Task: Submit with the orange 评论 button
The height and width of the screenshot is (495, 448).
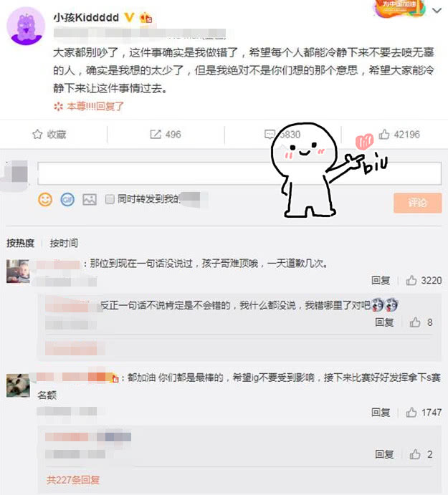Action: coord(417,203)
